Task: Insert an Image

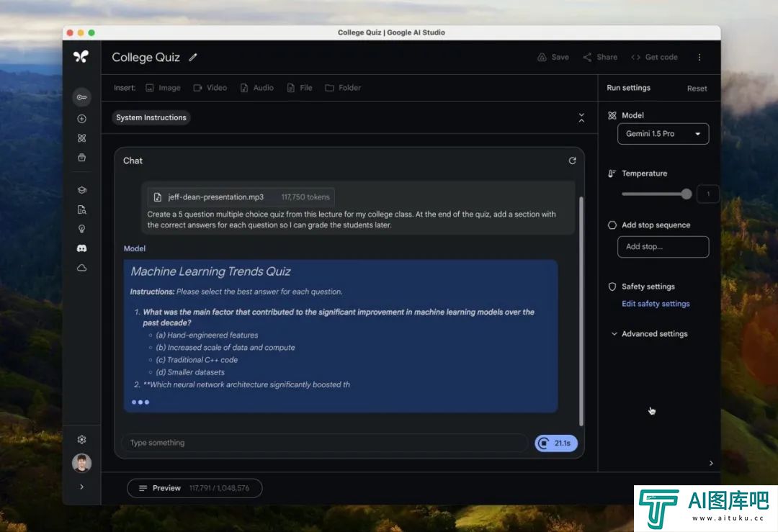Action: point(163,88)
